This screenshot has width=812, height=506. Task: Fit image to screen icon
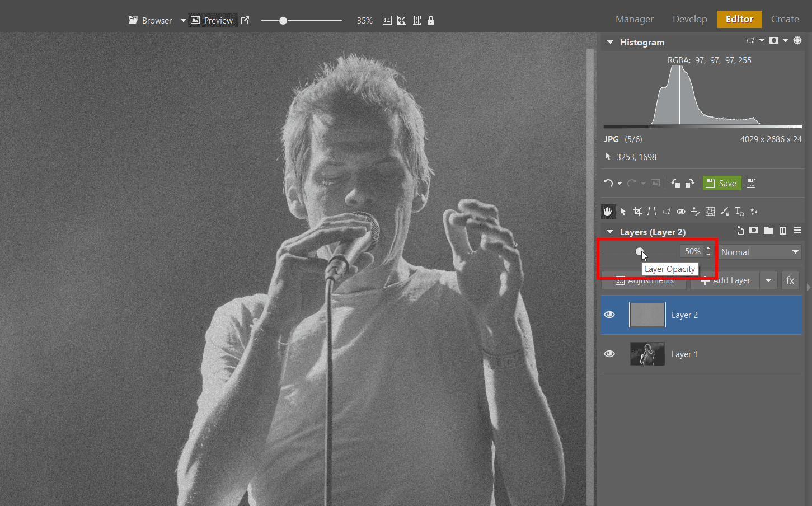402,20
